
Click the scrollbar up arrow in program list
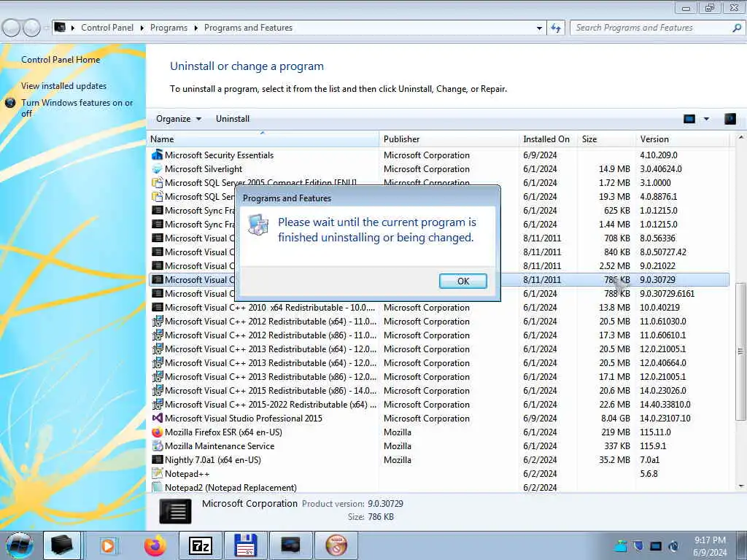point(740,138)
